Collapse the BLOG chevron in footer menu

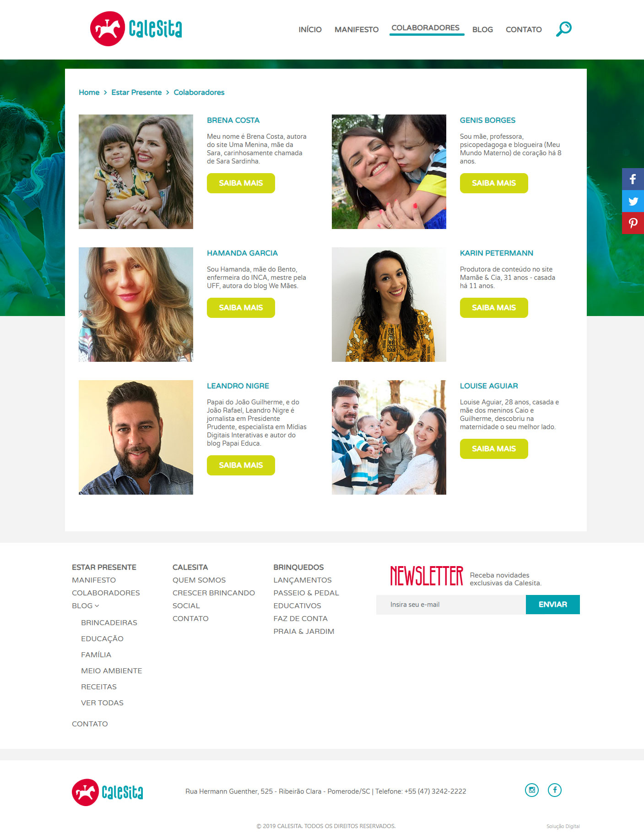coord(97,605)
